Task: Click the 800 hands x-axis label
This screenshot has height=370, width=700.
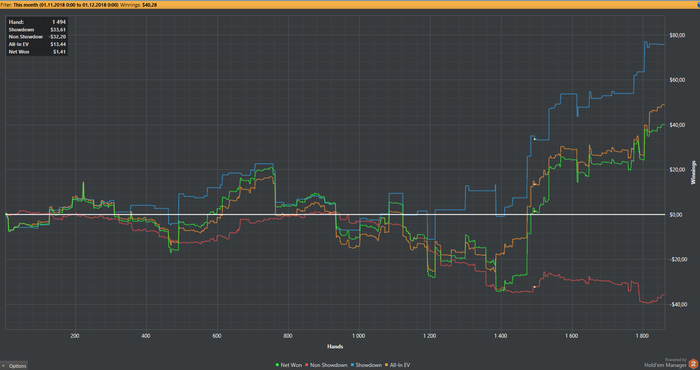Action: point(288,336)
